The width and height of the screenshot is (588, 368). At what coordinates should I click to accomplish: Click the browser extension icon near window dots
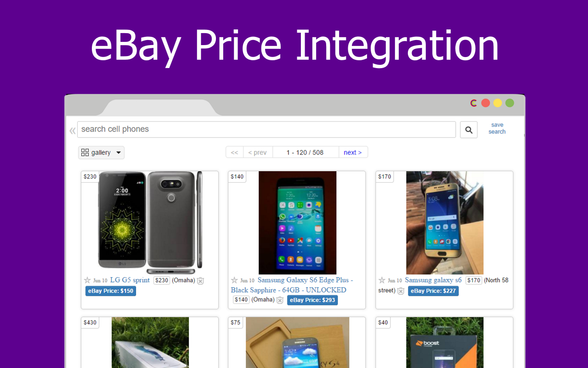[x=474, y=103]
